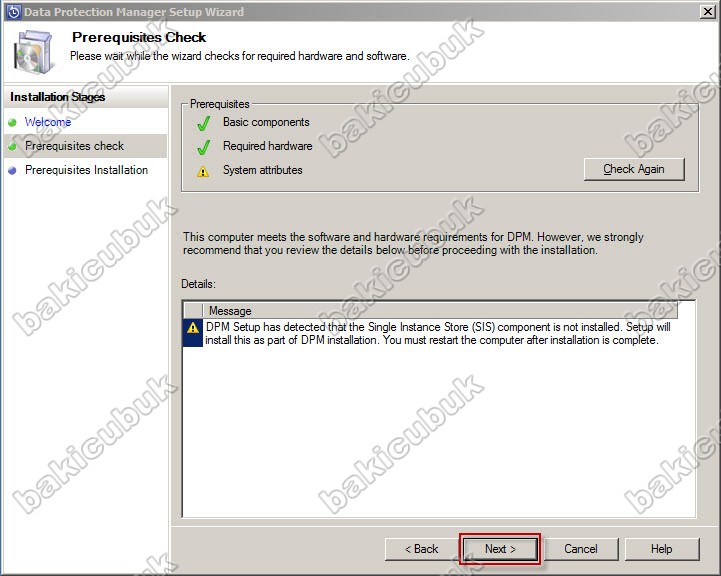This screenshot has width=721, height=576.
Task: Click the Basic components label
Action: tap(266, 122)
